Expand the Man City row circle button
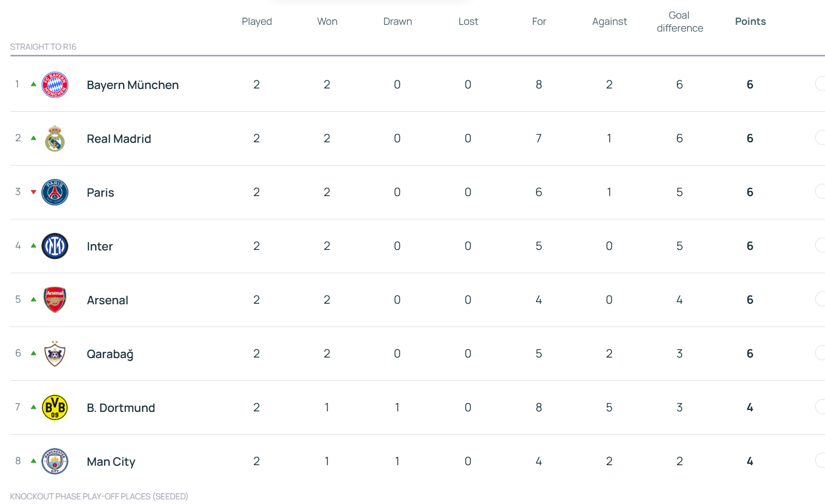This screenshot has height=504, width=825. (x=820, y=461)
